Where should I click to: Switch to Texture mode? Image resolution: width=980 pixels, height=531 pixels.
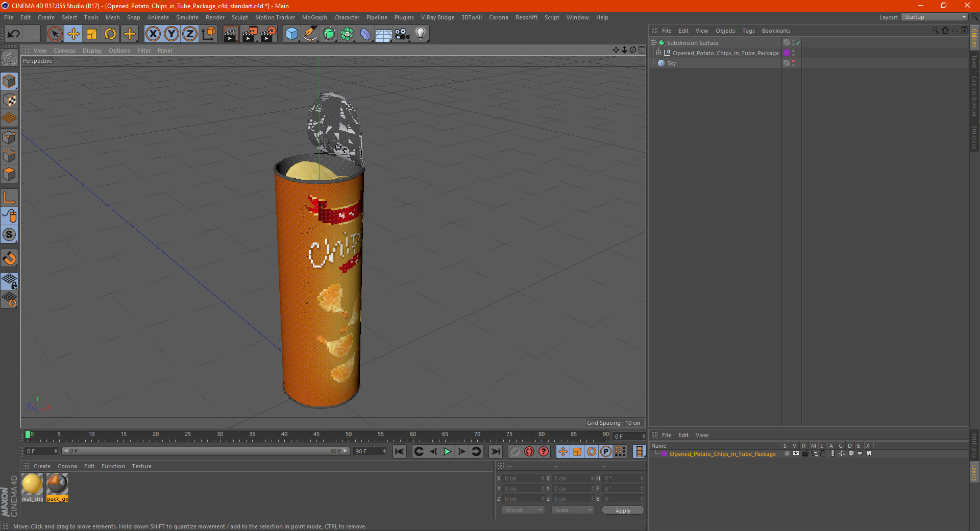point(10,100)
